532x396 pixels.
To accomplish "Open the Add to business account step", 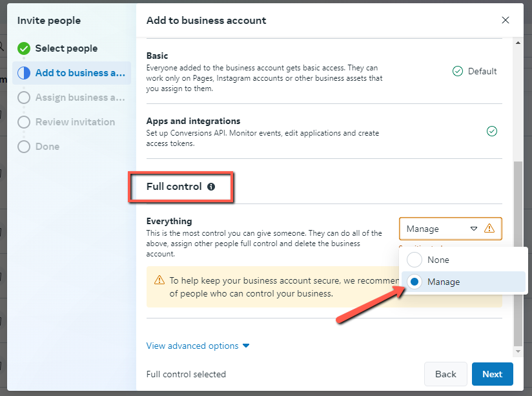I will tap(72, 73).
